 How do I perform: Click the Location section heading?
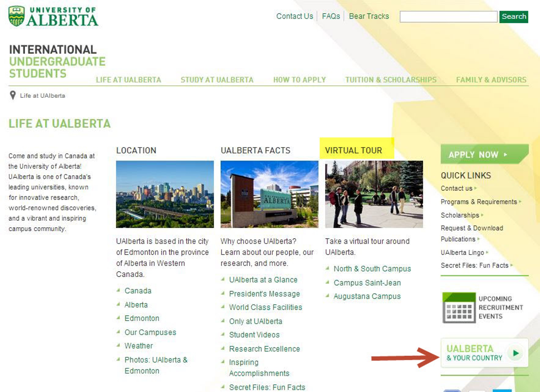pyautogui.click(x=136, y=150)
